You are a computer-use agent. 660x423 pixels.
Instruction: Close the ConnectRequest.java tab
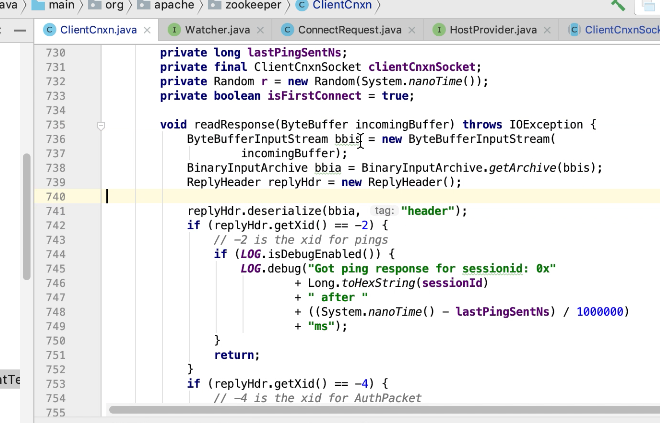point(412,30)
